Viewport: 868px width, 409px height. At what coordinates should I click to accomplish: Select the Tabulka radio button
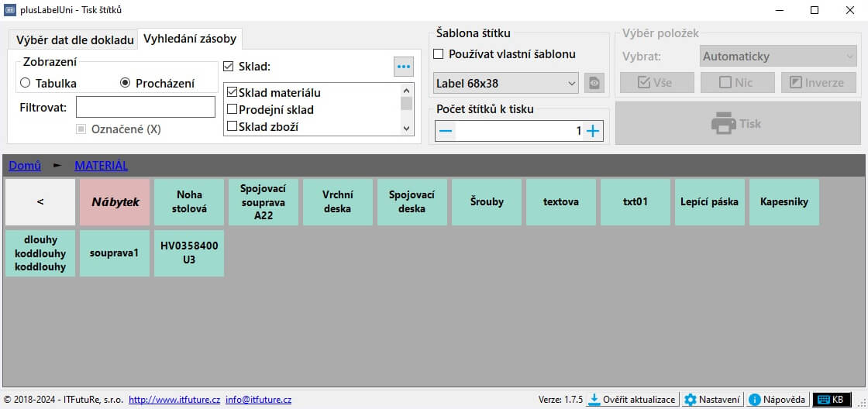26,84
